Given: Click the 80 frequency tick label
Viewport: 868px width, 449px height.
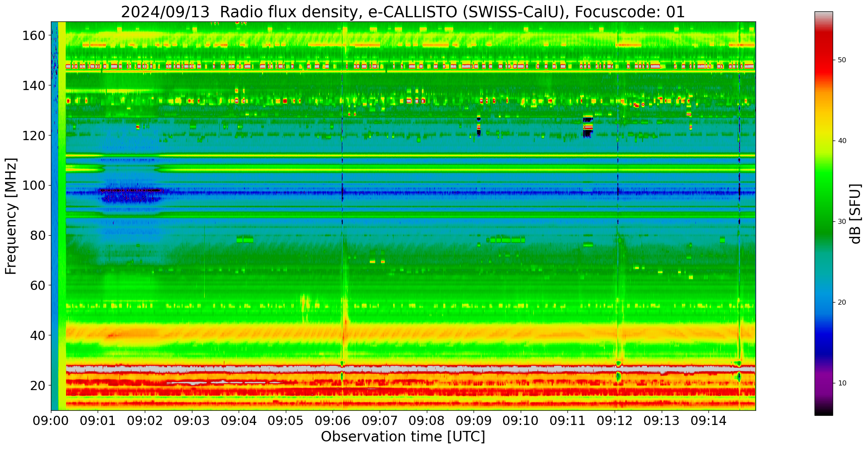Looking at the screenshot, I should point(38,235).
